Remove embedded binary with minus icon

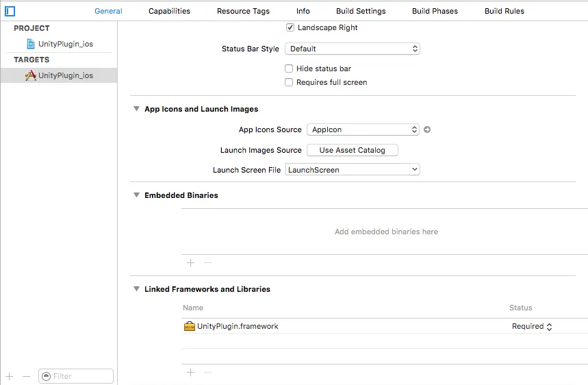click(208, 262)
